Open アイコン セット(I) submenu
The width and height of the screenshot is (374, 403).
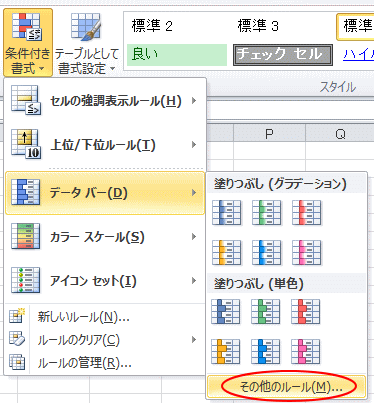point(105,281)
